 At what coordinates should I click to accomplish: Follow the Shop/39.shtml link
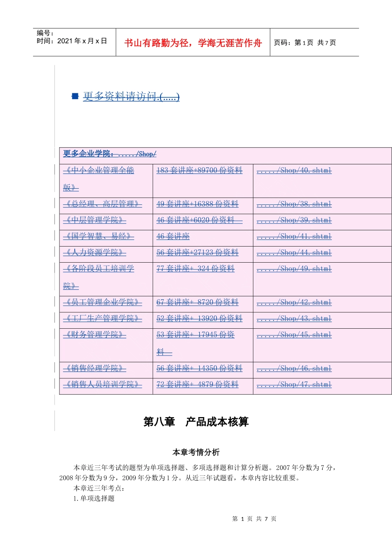click(x=294, y=220)
